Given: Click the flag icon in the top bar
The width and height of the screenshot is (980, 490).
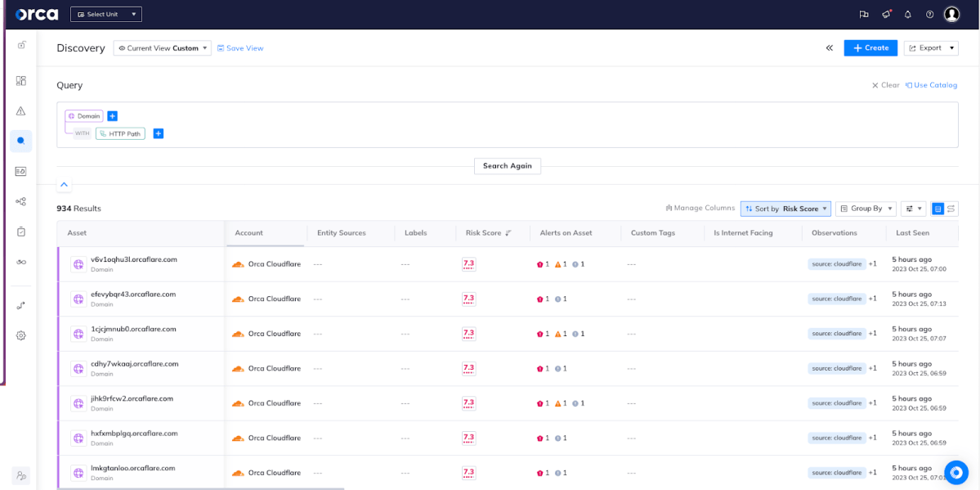Looking at the screenshot, I should [x=864, y=14].
